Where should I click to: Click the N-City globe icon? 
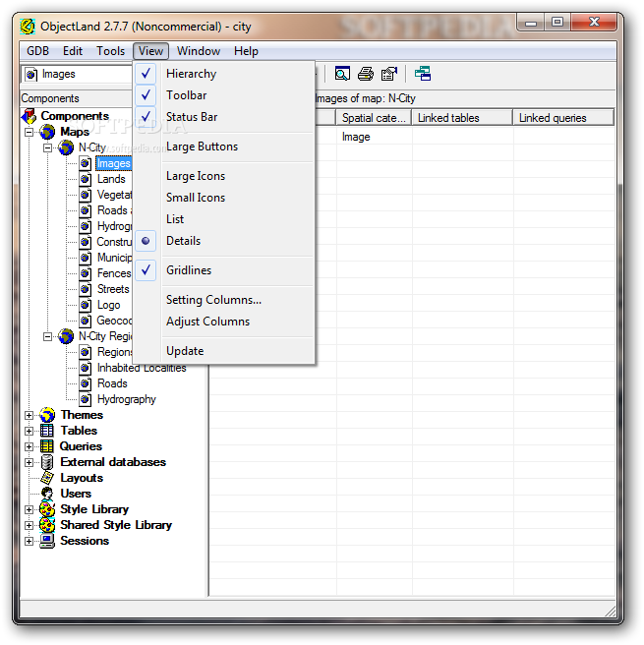click(x=66, y=147)
